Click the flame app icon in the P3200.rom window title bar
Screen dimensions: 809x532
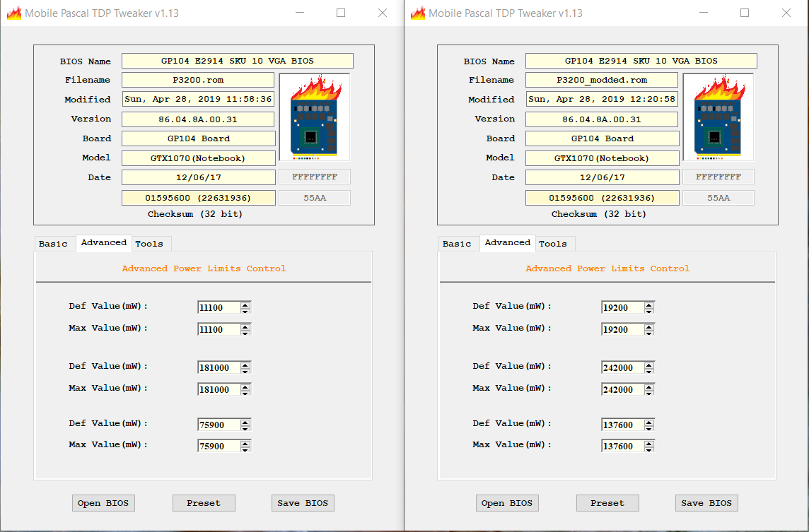(x=14, y=13)
